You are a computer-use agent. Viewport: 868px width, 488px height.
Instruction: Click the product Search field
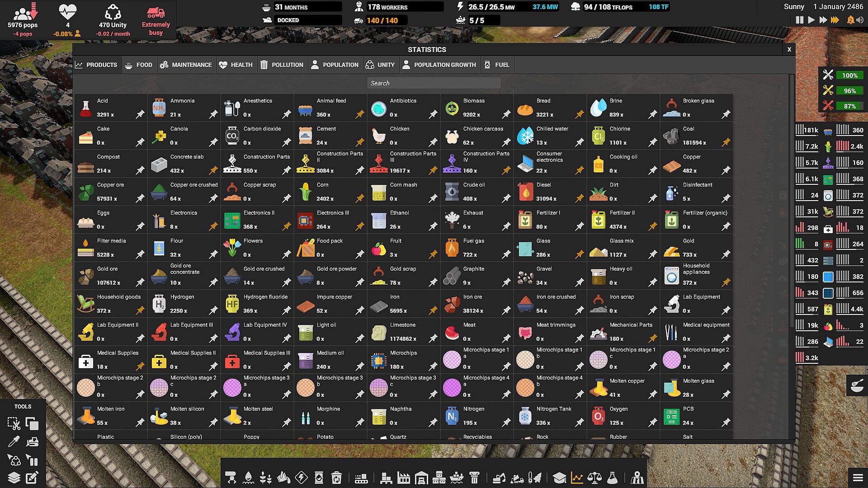pyautogui.click(x=434, y=83)
